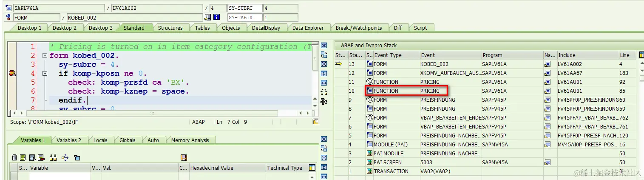The image size is (644, 180).
Task: Switch to the Variables 2 tab
Action: click(69, 140)
